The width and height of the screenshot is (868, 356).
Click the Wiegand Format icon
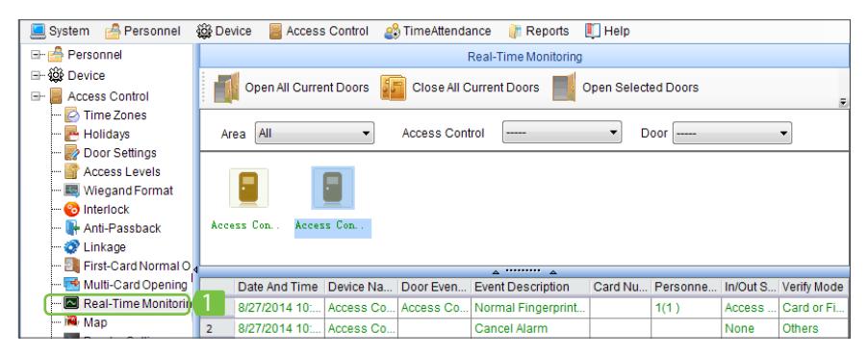(x=72, y=191)
